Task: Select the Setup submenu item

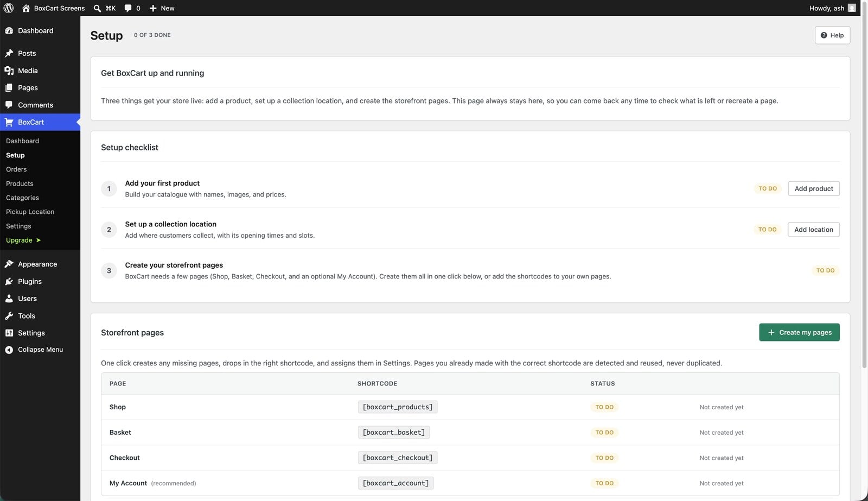Action: tap(15, 155)
